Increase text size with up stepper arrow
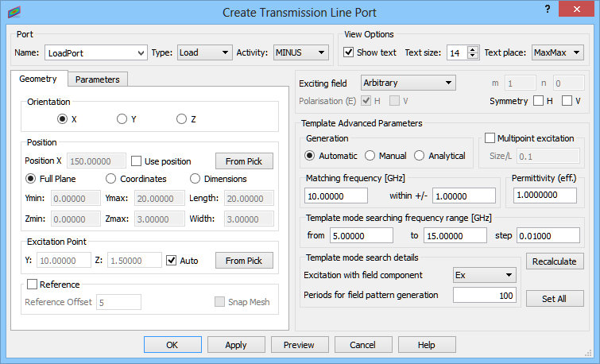 click(473, 50)
